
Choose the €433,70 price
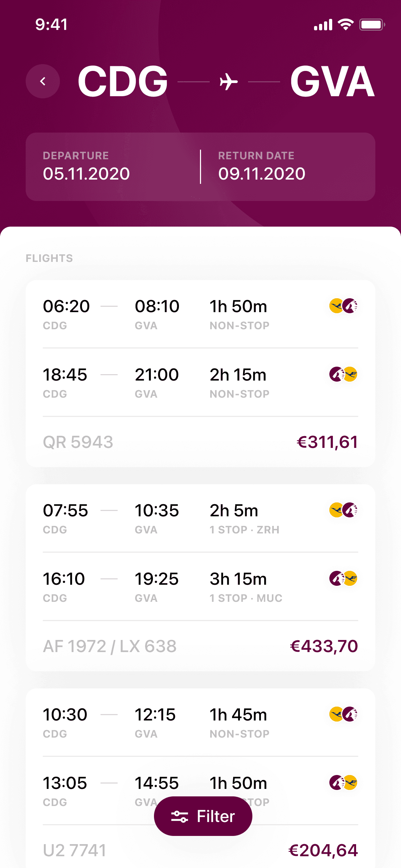click(324, 646)
